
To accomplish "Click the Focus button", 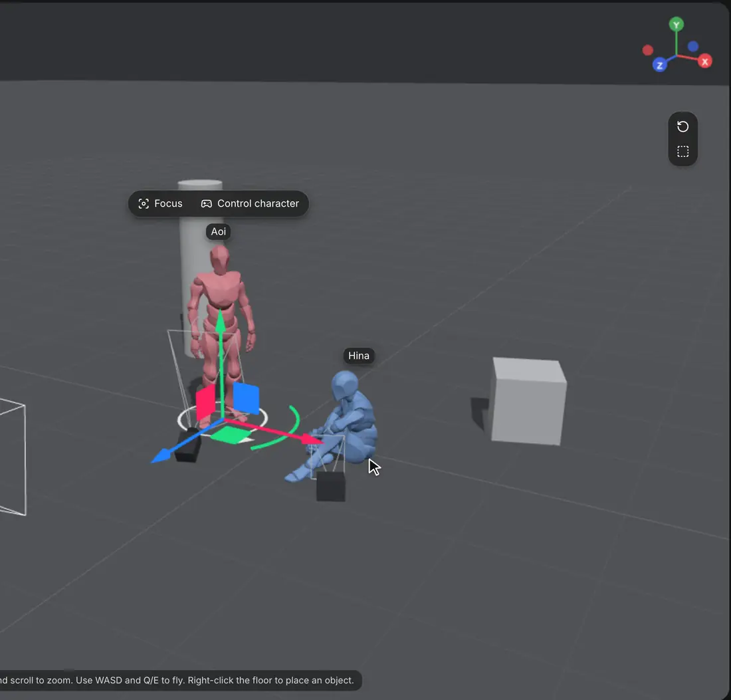I will 160,203.
